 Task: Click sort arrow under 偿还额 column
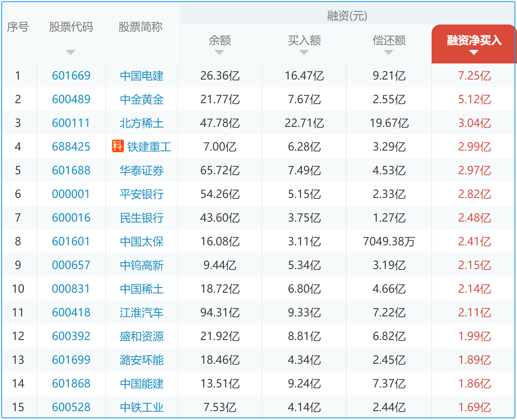coord(388,52)
